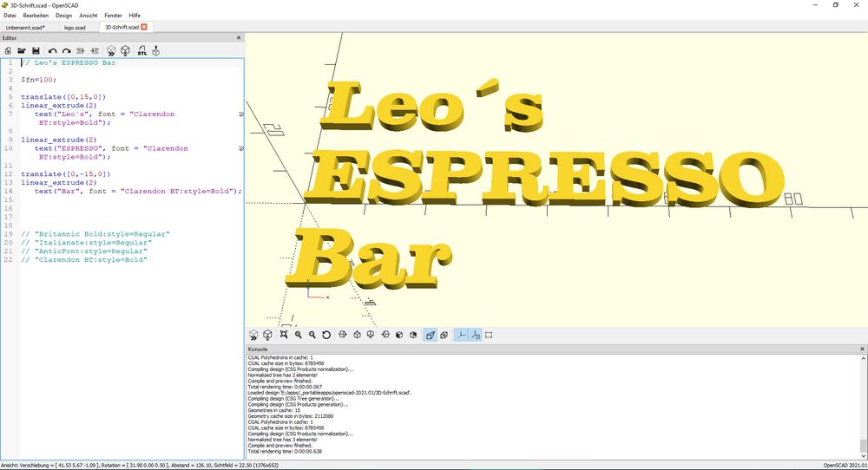Click Preview icon in the viewer toolbar
Image resolution: width=868 pixels, height=470 pixels.
(x=253, y=335)
